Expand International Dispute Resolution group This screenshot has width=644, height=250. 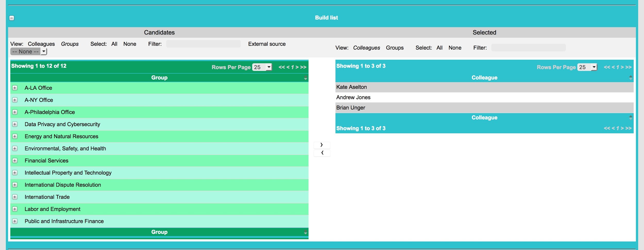(x=15, y=185)
